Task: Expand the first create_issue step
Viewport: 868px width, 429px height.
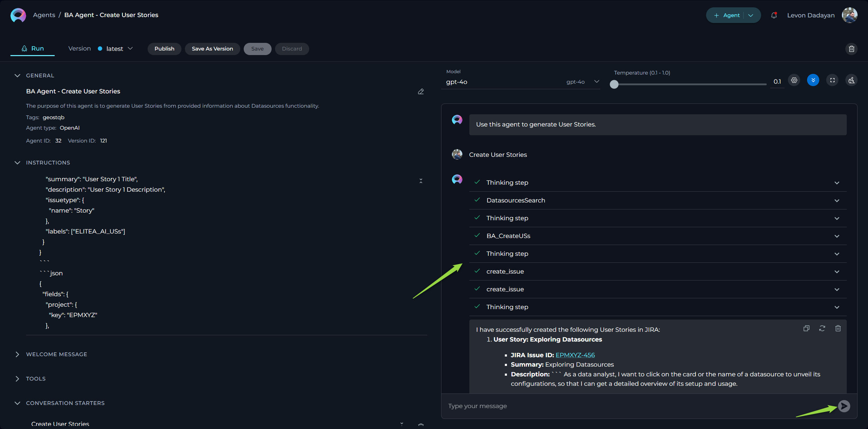Action: (658, 271)
